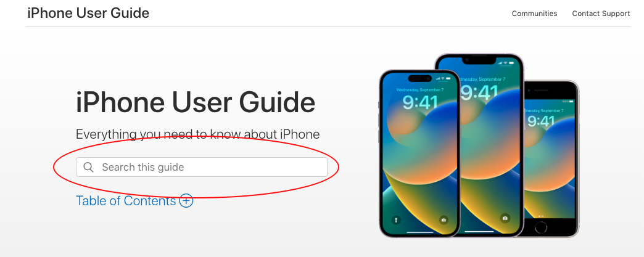Click the Everything you need to know subtitle
The width and height of the screenshot is (644, 257).
point(197,134)
